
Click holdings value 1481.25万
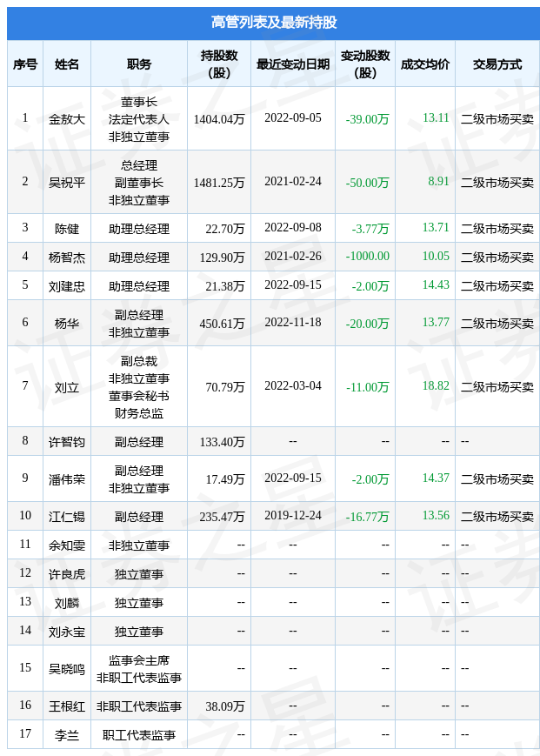219,183
